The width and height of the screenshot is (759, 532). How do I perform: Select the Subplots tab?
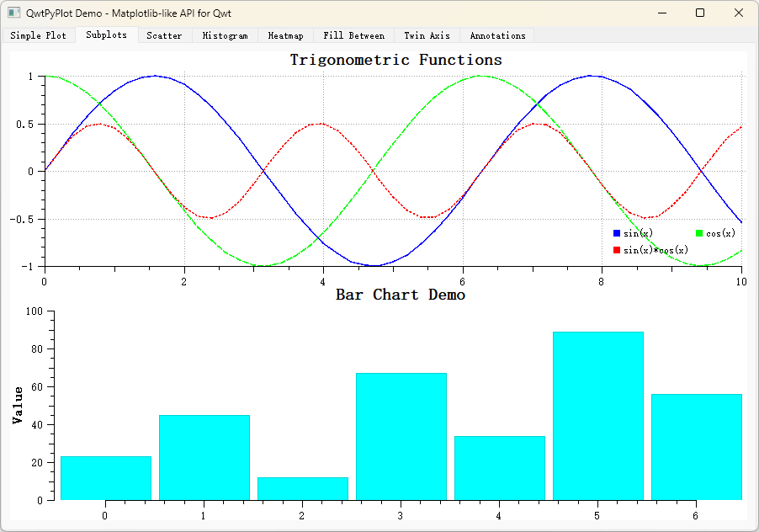point(107,35)
